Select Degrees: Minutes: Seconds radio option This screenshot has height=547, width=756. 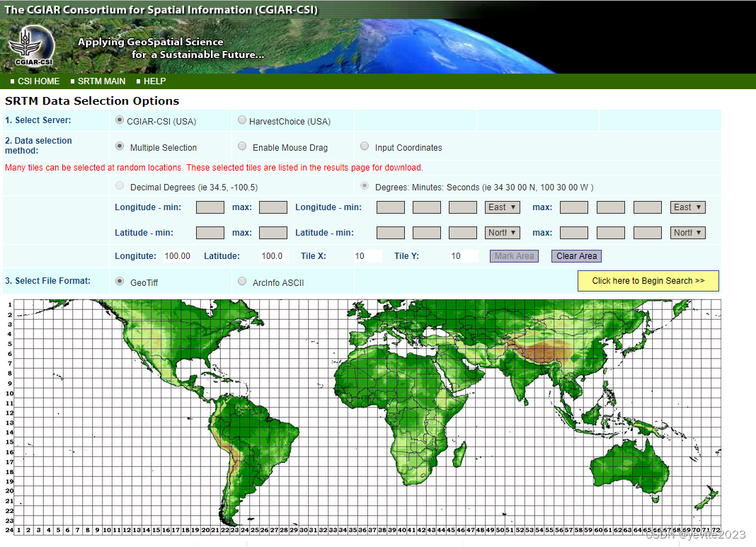coord(365,185)
